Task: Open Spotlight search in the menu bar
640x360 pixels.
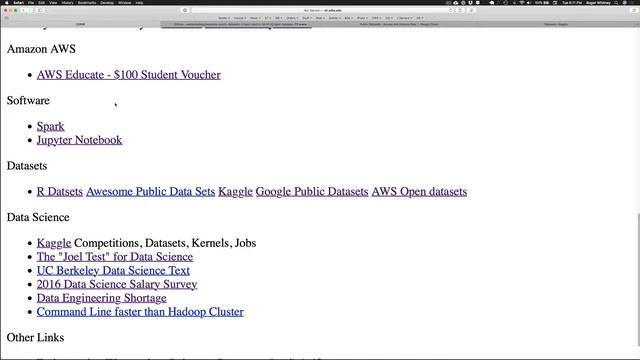Action: pos(616,3)
